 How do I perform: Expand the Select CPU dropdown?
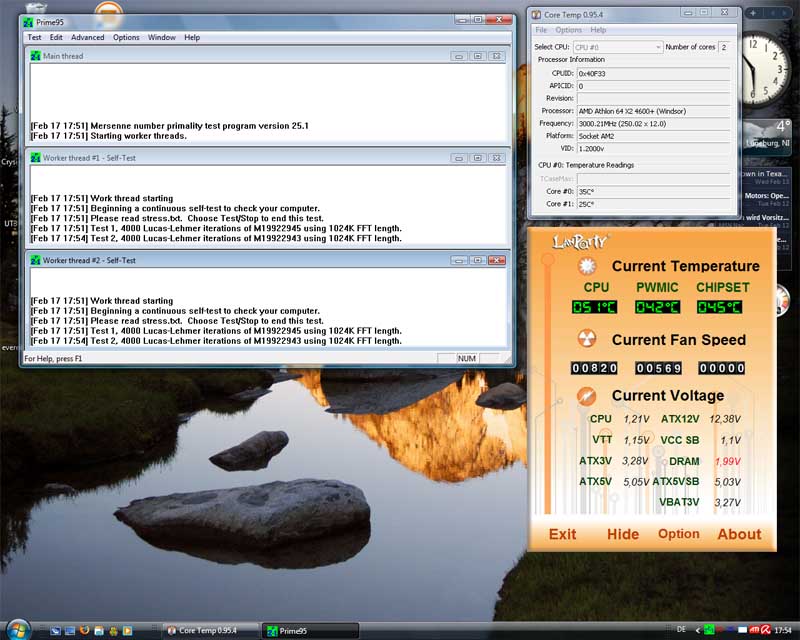618,47
